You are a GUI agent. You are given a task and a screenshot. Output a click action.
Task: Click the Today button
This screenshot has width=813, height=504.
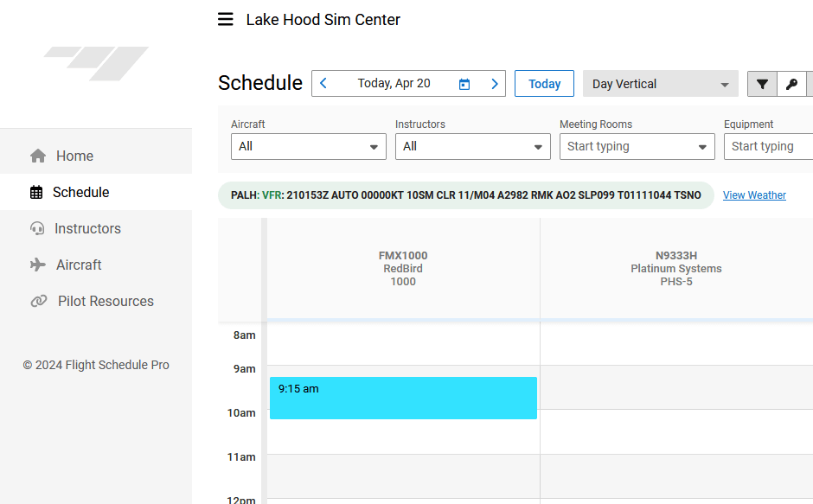[544, 84]
